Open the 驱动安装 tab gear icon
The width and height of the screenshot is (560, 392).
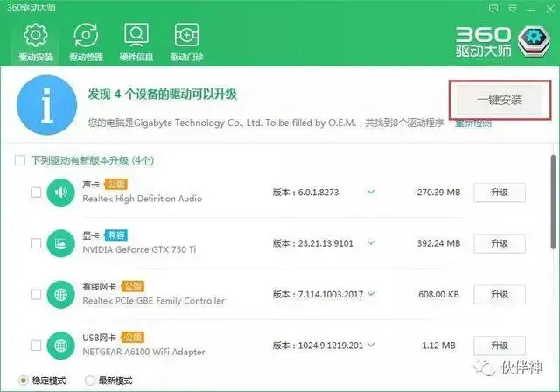point(35,35)
